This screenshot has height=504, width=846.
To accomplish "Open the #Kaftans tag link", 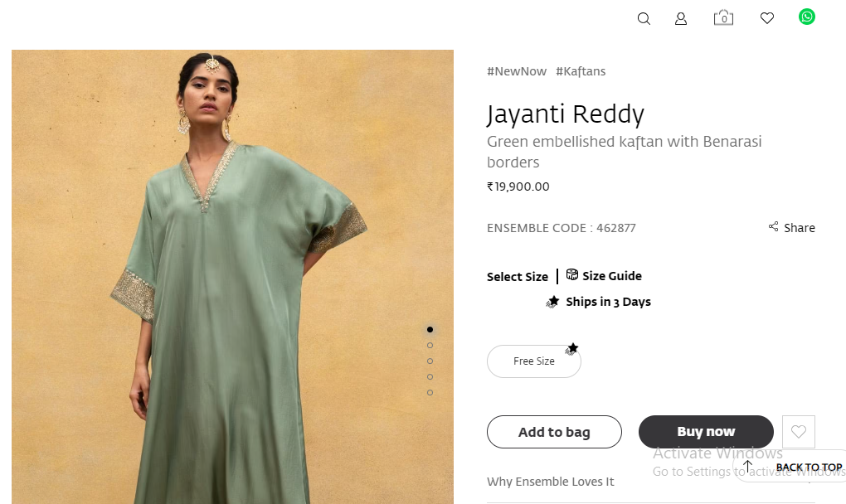I will (581, 71).
